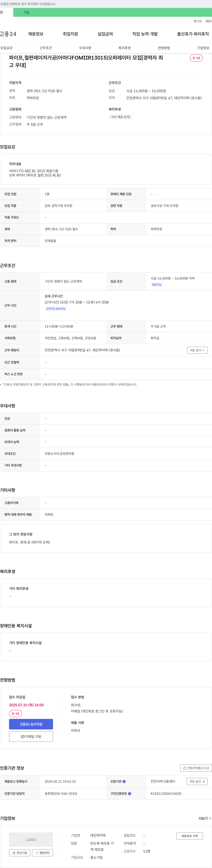Viewport: 212px width, 868px height.
Task: Open the 출산휴가·육아휴직 menu
Action: [193, 34]
